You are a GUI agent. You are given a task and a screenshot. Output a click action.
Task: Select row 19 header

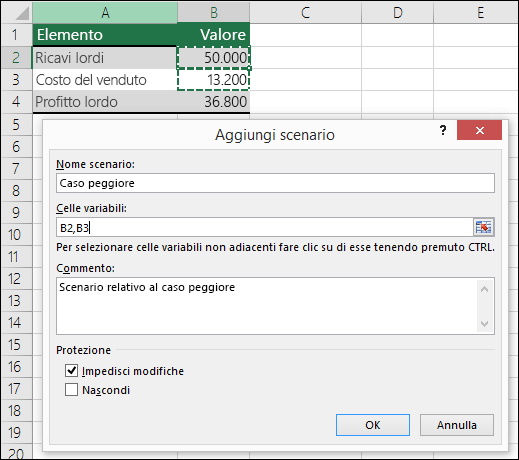click(17, 433)
